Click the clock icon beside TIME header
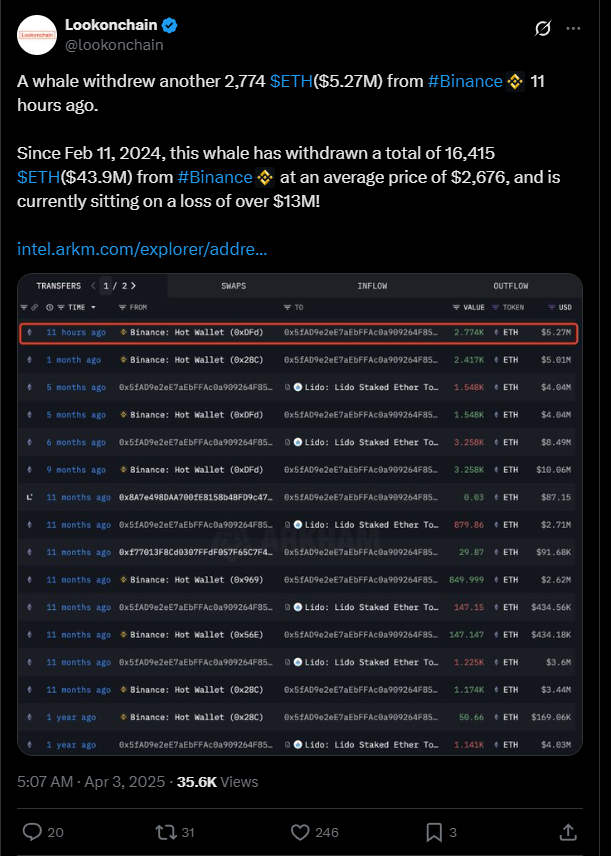Screen dimensions: 611x856 tap(50, 307)
